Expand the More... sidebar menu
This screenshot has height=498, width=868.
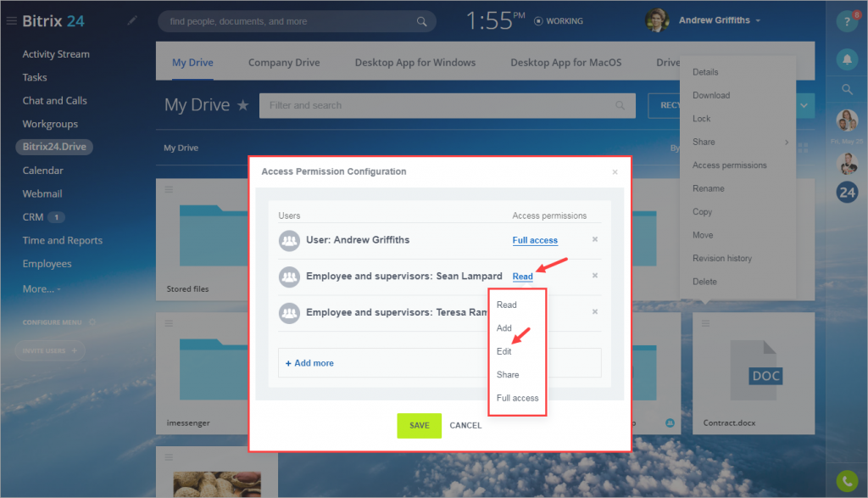(42, 288)
